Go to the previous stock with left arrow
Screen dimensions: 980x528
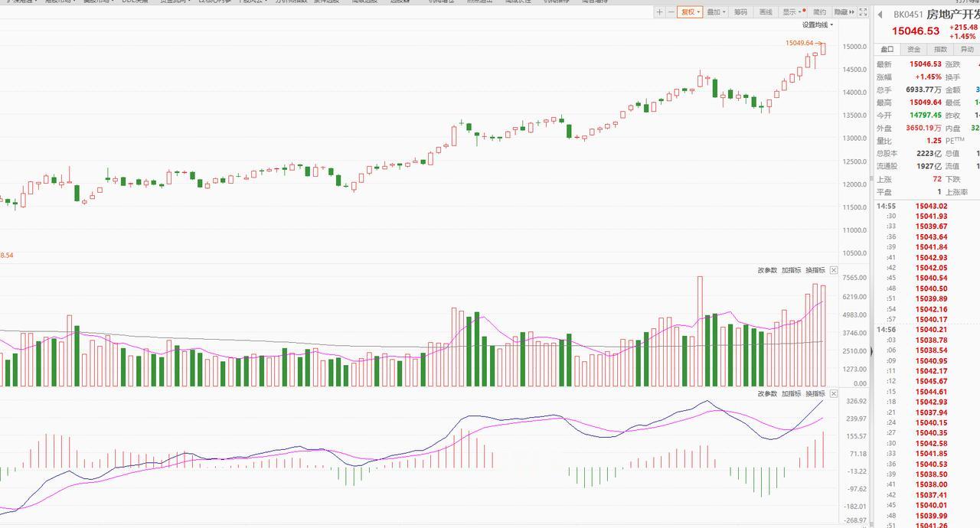[x=880, y=15]
